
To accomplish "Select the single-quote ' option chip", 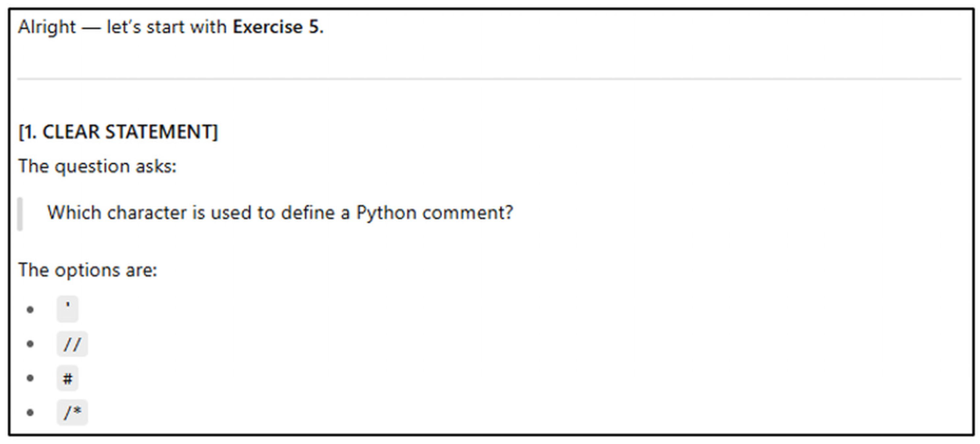I will pyautogui.click(x=68, y=308).
